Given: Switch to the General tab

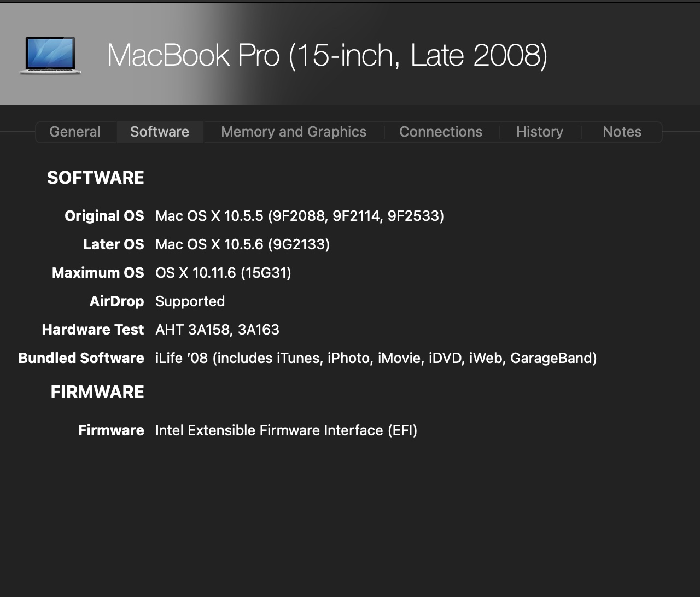Looking at the screenshot, I should click(x=75, y=132).
